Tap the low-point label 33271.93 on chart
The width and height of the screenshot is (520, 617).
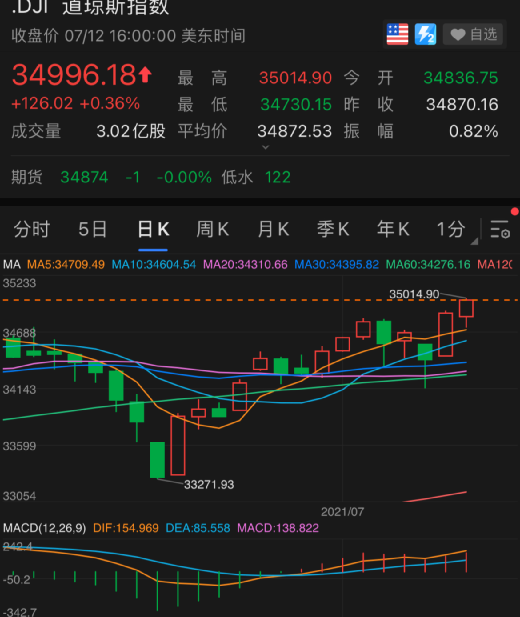click(209, 484)
